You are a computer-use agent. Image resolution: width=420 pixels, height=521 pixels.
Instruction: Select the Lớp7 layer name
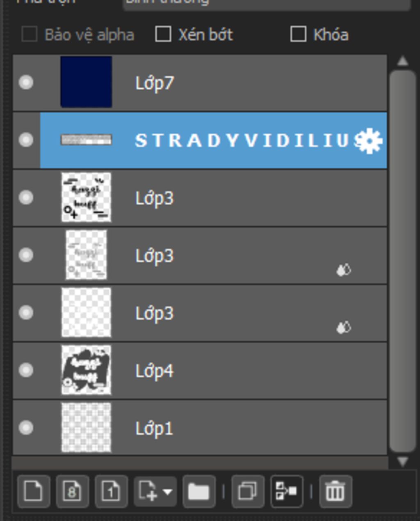click(155, 83)
